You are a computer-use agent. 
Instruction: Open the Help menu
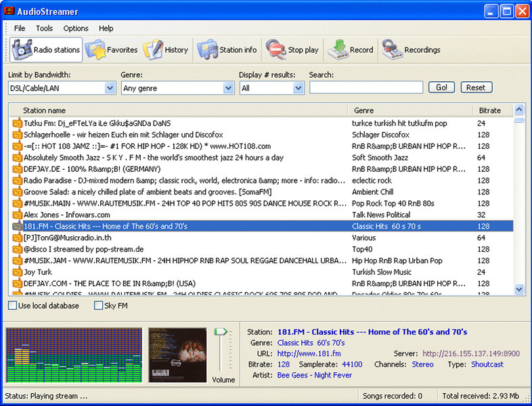tap(106, 28)
